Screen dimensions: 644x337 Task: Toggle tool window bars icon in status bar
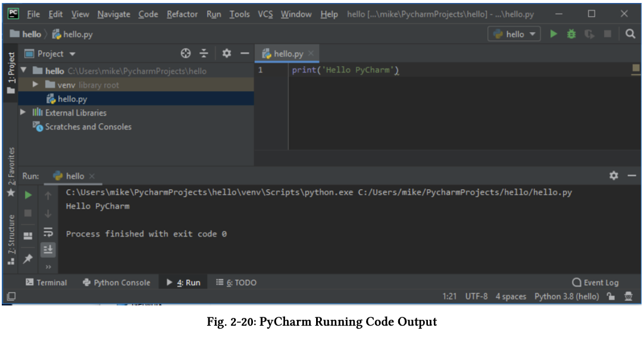click(x=11, y=297)
